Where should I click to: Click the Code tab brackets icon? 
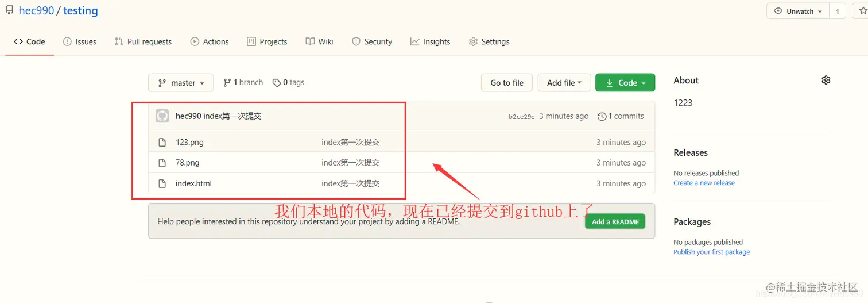click(18, 41)
